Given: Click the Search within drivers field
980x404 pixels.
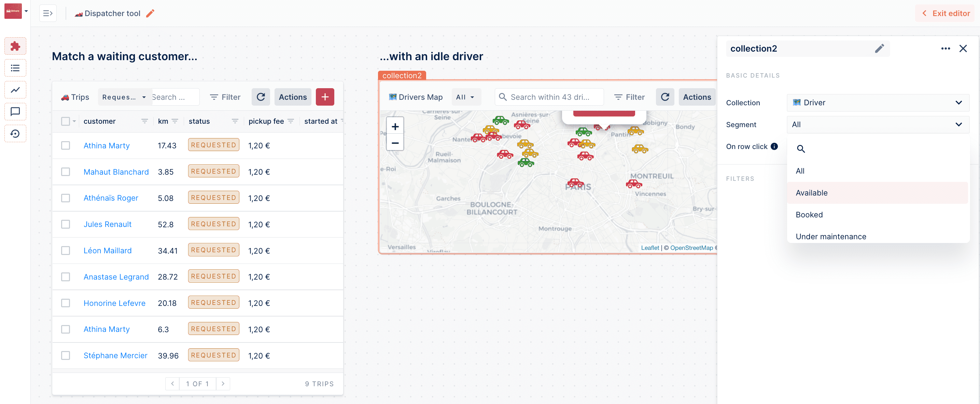Looking at the screenshot, I should [549, 97].
